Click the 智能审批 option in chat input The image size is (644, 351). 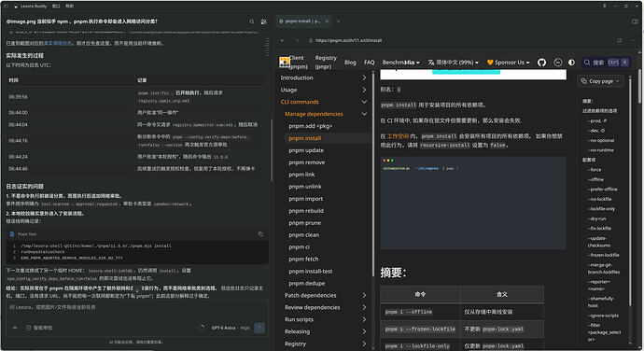[x=39, y=328]
